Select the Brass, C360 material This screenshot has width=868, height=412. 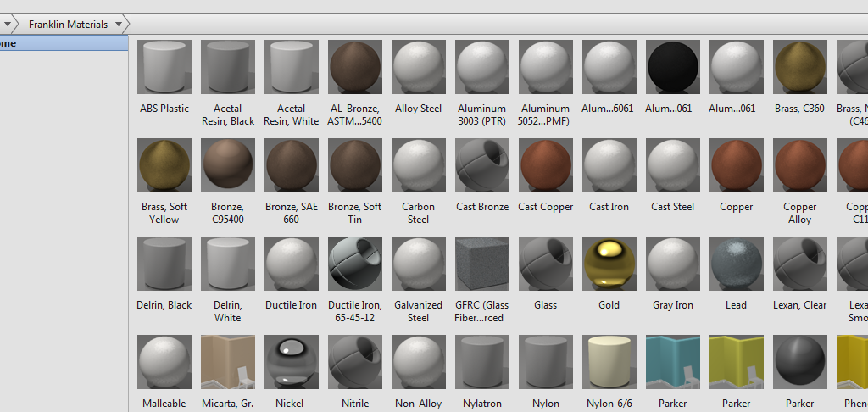click(x=800, y=66)
